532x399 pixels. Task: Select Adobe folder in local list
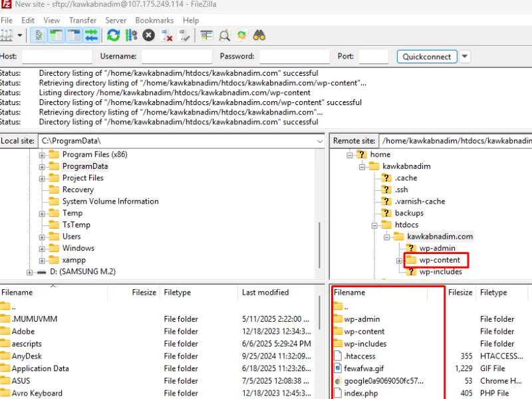[23, 331]
